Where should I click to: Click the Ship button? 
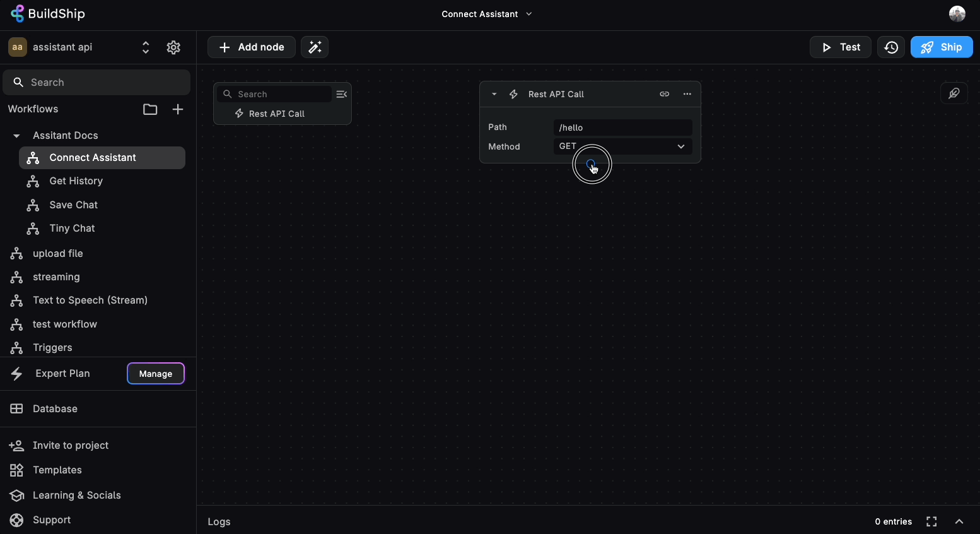pos(942,47)
